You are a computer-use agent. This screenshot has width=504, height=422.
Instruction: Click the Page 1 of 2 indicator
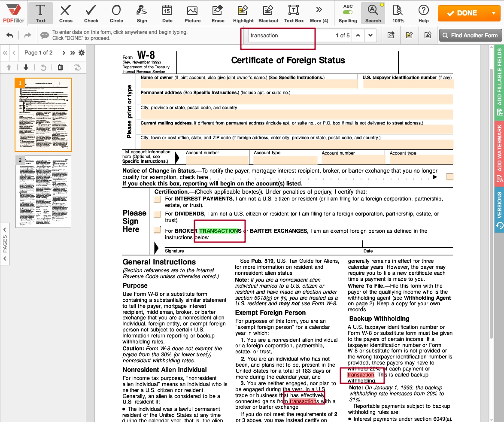pyautogui.click(x=39, y=53)
